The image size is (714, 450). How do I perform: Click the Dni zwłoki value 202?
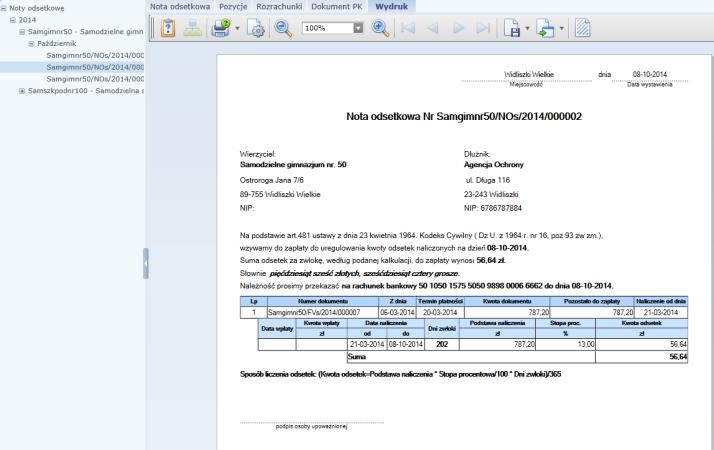442,344
